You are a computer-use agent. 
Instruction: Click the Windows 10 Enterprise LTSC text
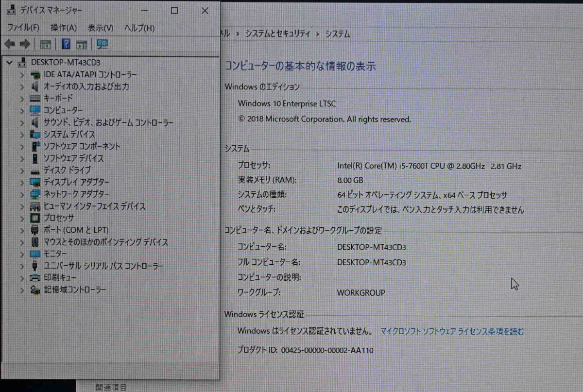(x=287, y=103)
